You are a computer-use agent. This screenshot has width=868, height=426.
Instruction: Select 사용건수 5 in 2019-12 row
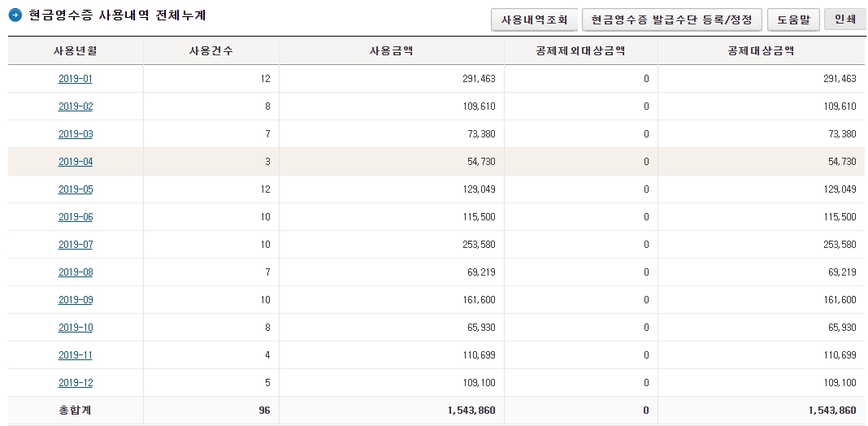[267, 383]
